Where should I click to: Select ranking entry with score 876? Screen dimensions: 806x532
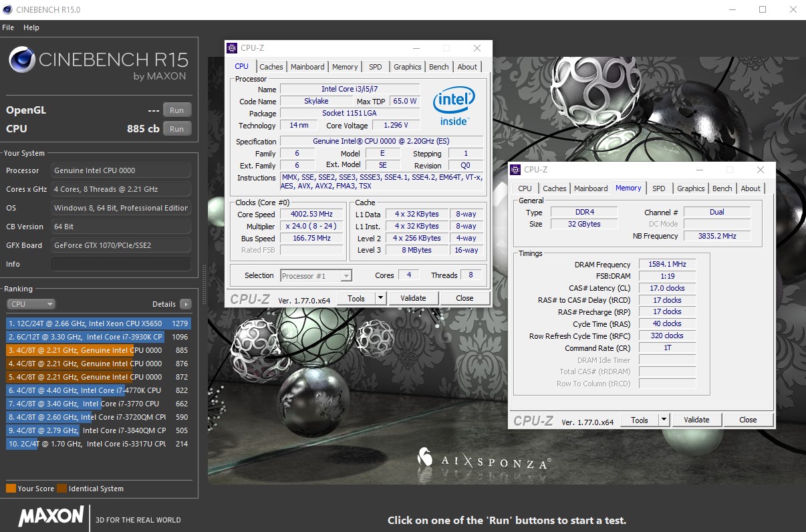click(x=99, y=364)
